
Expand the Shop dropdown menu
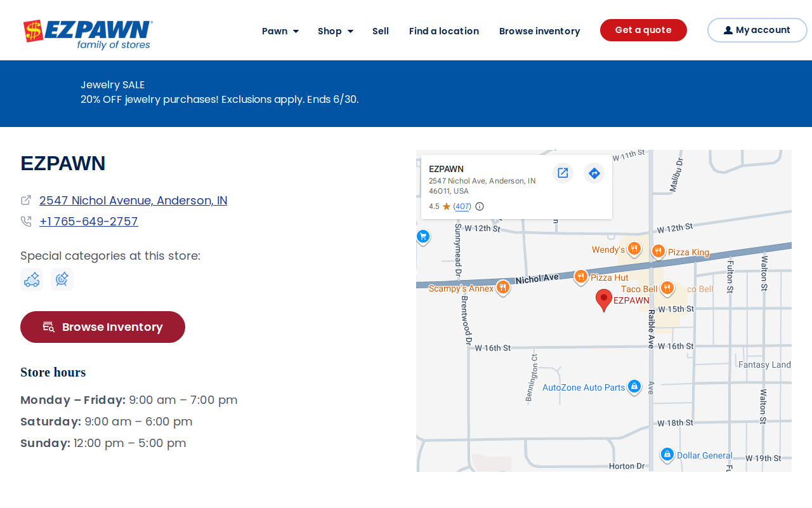336,31
